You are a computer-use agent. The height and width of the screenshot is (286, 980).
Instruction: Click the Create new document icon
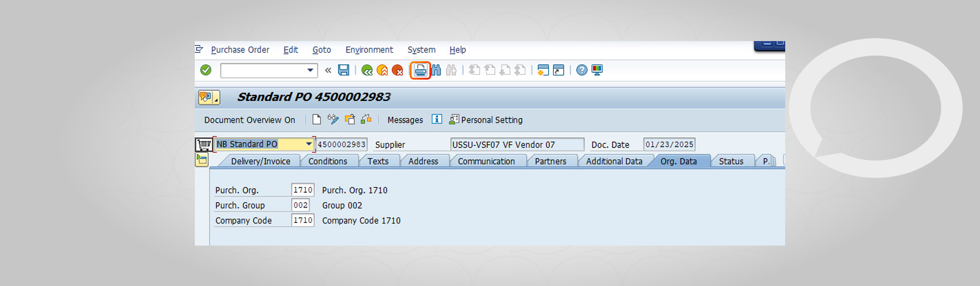317,119
